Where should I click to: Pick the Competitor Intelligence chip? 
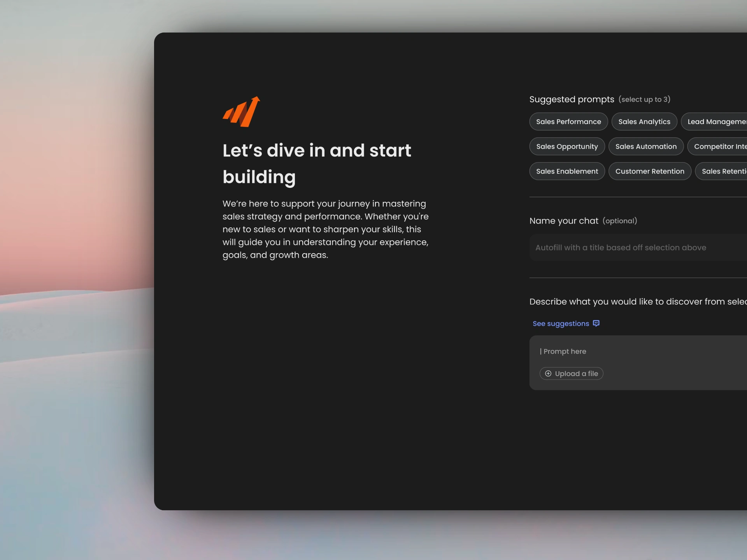[x=719, y=147]
